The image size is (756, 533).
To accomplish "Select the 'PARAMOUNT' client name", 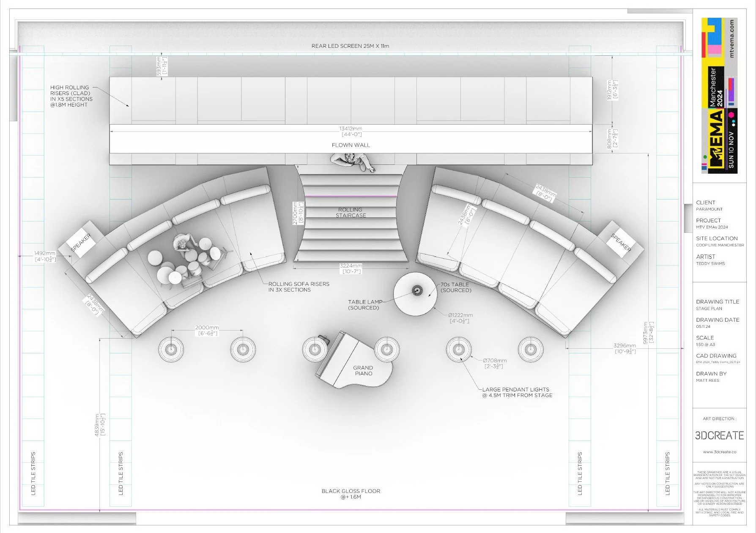I will pyautogui.click(x=709, y=209).
